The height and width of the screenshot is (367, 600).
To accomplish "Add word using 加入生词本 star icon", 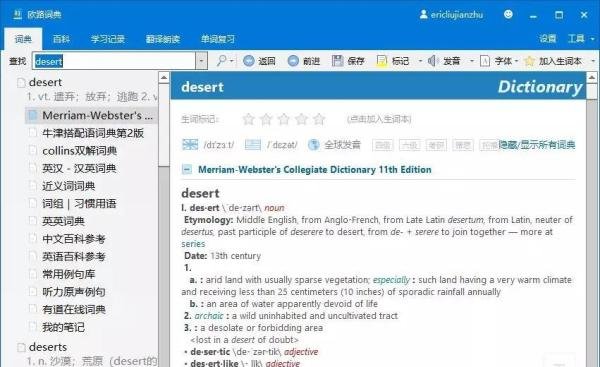I will pos(529,61).
